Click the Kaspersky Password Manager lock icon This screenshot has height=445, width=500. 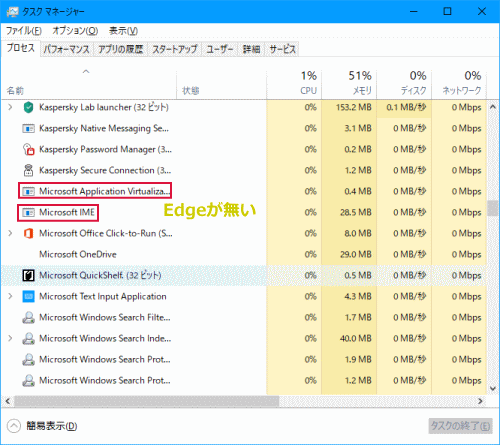point(29,149)
